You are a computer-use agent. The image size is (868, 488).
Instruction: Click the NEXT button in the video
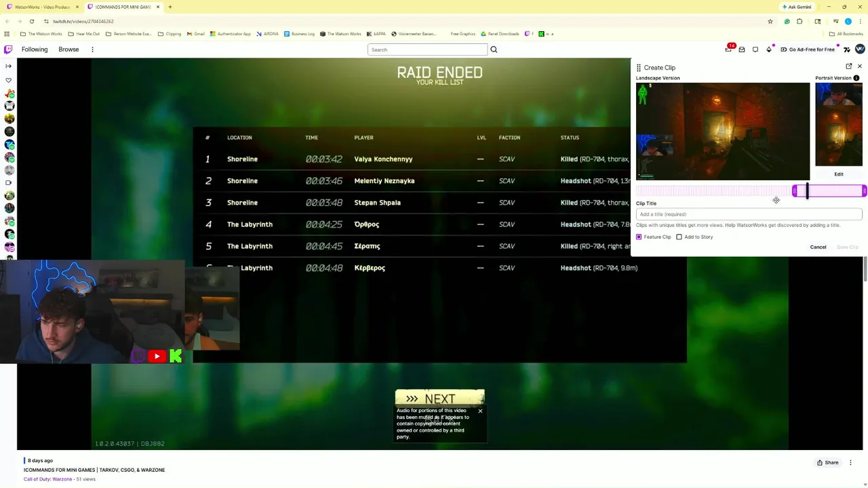[x=439, y=399]
